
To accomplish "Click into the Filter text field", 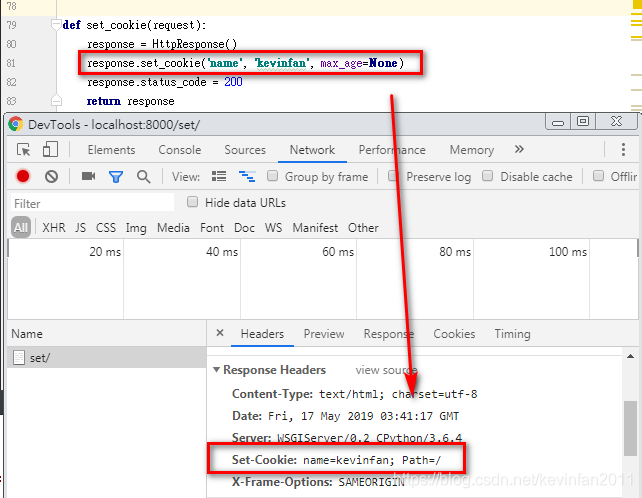I will tap(90, 203).
